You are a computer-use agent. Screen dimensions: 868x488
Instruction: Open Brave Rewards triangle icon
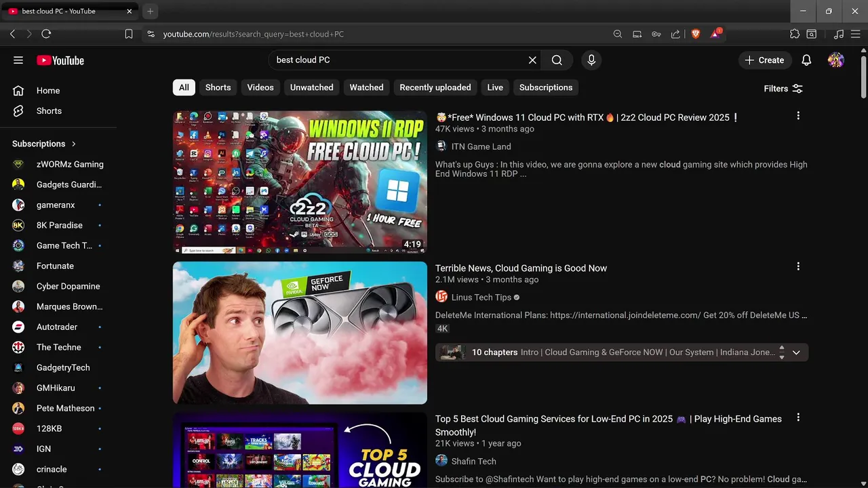point(715,33)
